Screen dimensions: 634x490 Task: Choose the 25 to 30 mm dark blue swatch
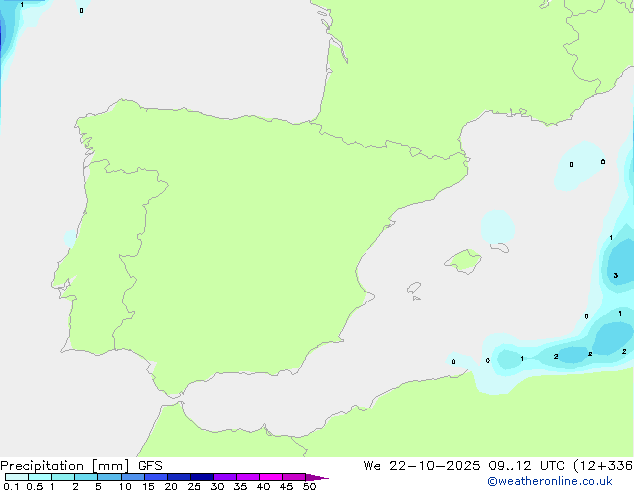[x=202, y=477]
